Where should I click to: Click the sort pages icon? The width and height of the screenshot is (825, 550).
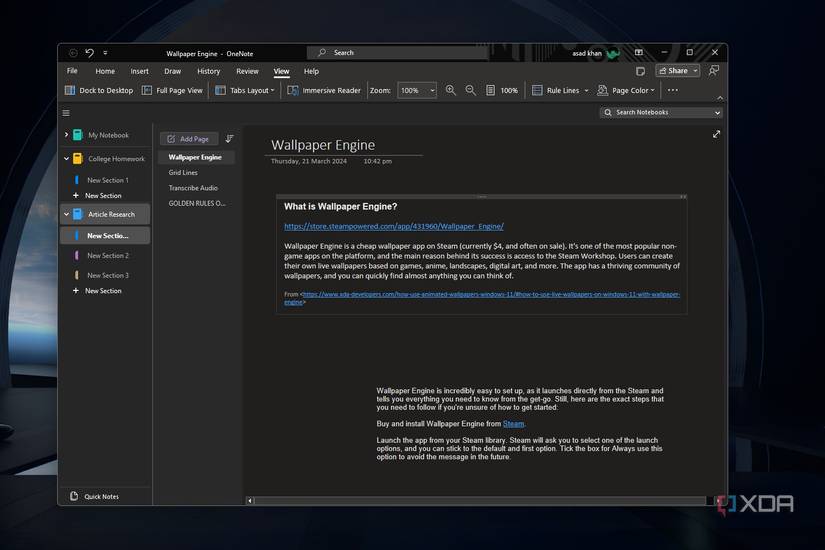pyautogui.click(x=229, y=139)
